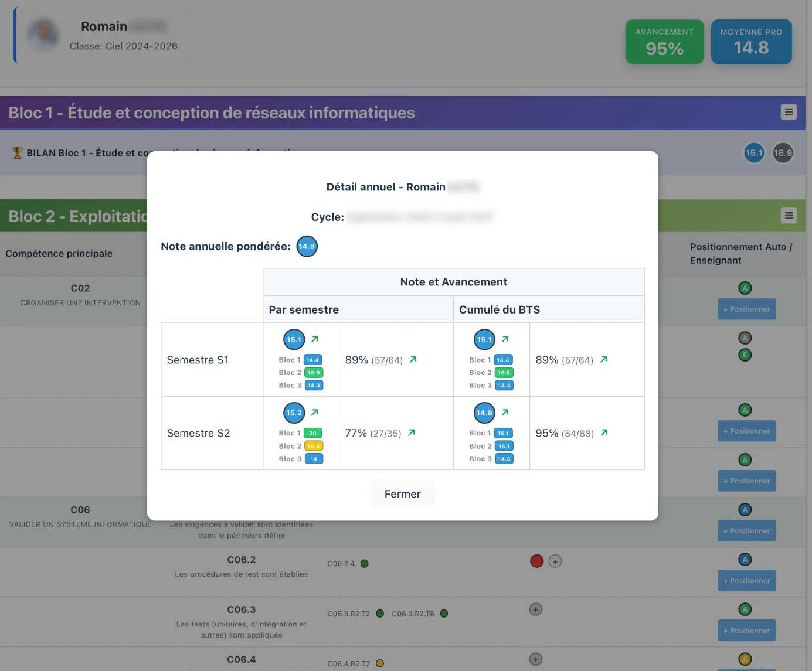Click Semestre S2 cumulative Bloc 2 15.1 badge
This screenshot has width=812, height=671.
pyautogui.click(x=504, y=446)
